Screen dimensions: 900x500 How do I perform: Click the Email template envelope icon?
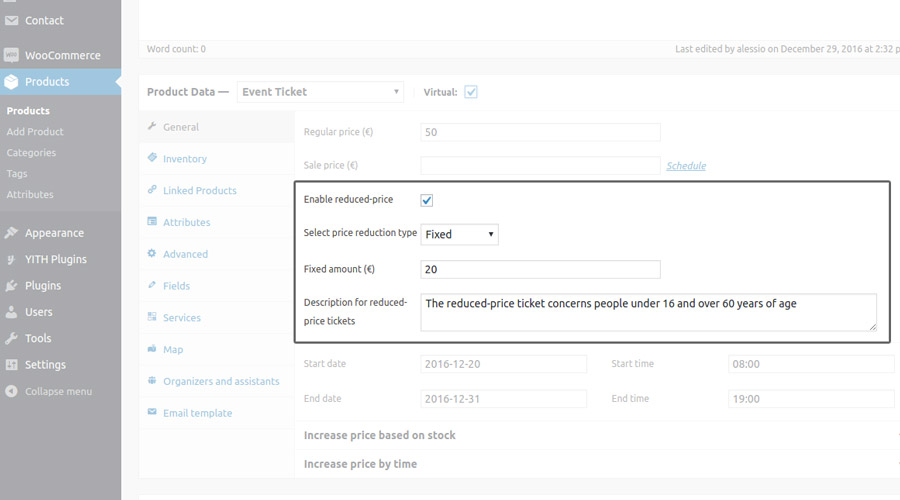[152, 412]
